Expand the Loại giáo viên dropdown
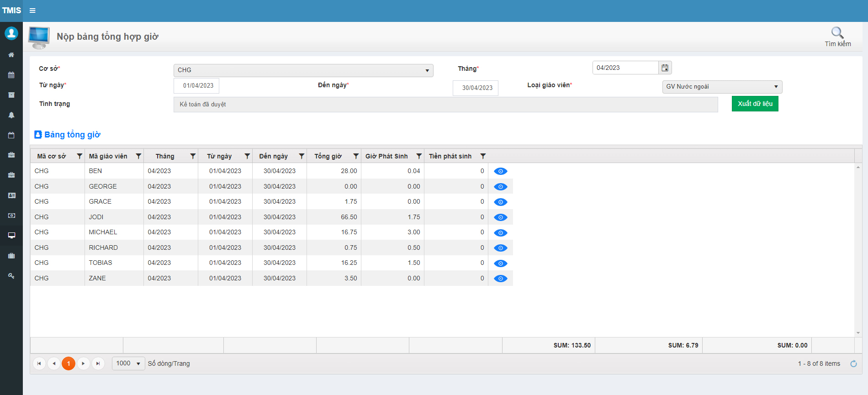868x395 pixels. pos(722,87)
